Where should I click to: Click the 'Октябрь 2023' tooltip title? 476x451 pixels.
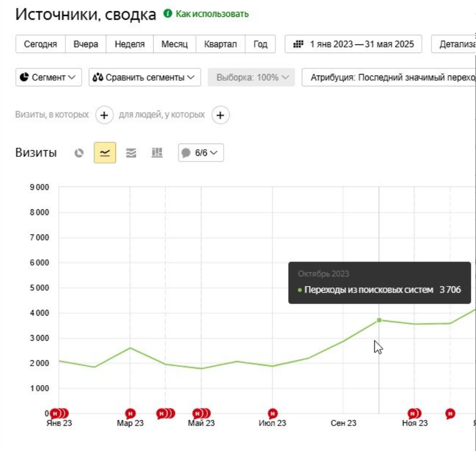point(323,274)
